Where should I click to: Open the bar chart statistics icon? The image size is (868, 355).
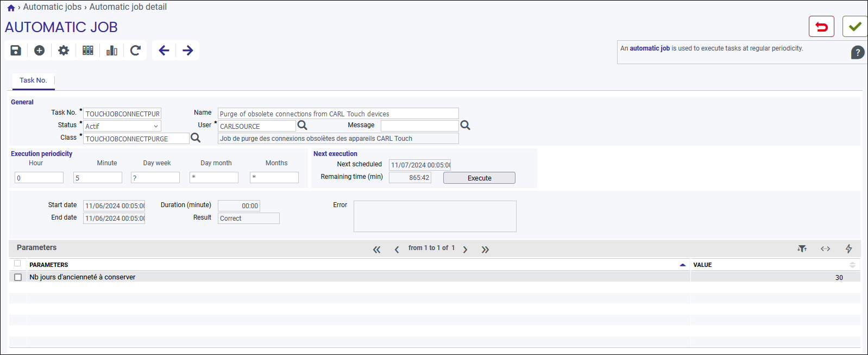click(112, 51)
